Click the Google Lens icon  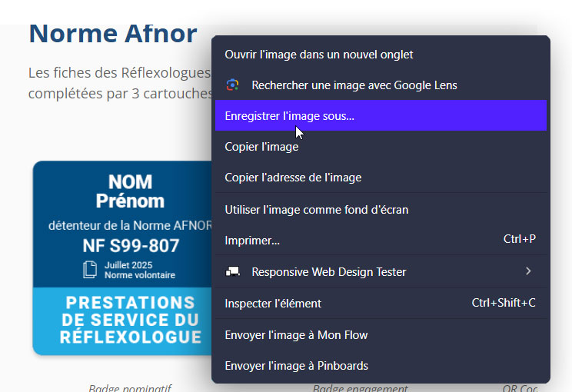point(232,85)
